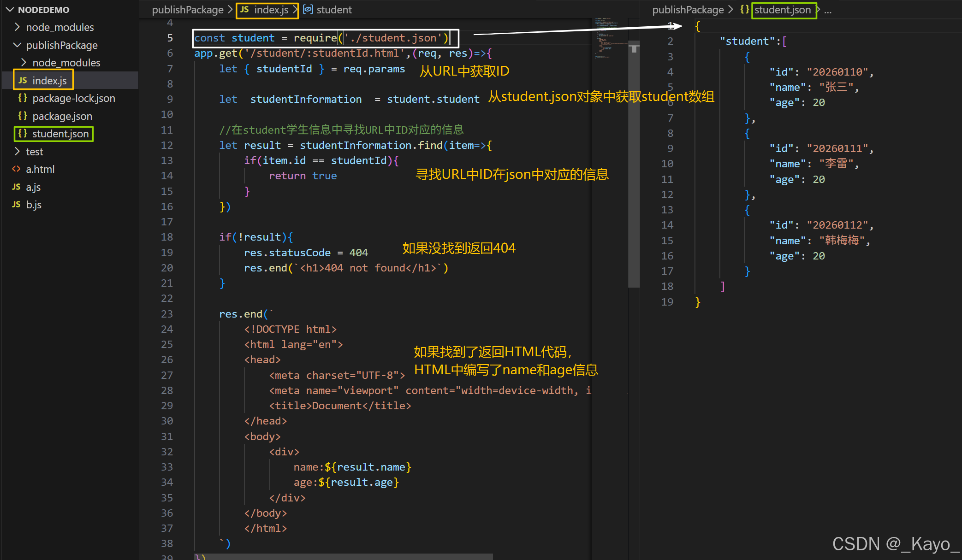Click index.js breadcrumb in left editor
The height and width of the screenshot is (560, 962).
(x=271, y=10)
